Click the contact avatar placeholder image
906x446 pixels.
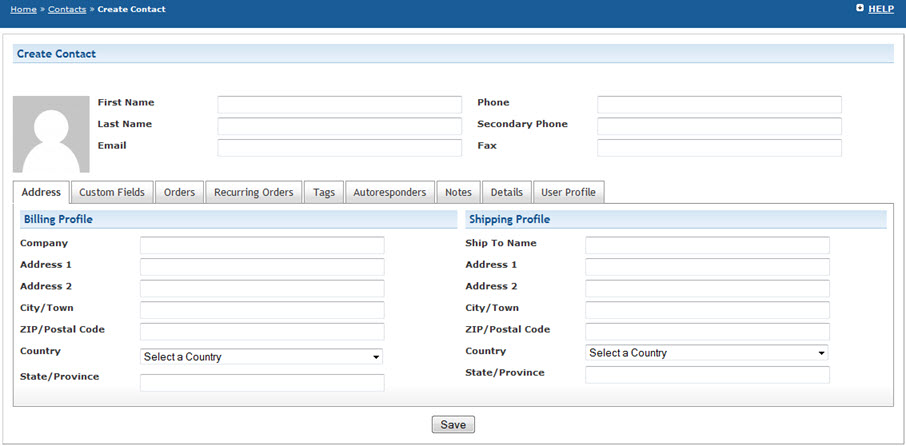coord(51,134)
